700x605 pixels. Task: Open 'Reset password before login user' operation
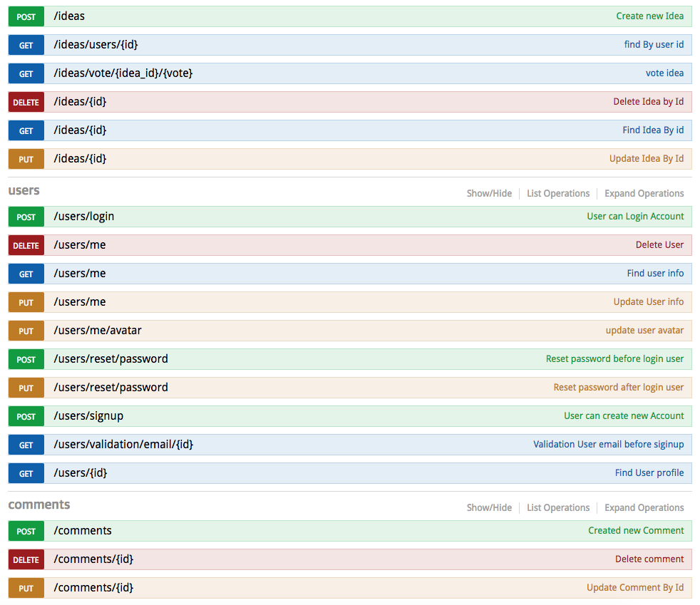[614, 359]
